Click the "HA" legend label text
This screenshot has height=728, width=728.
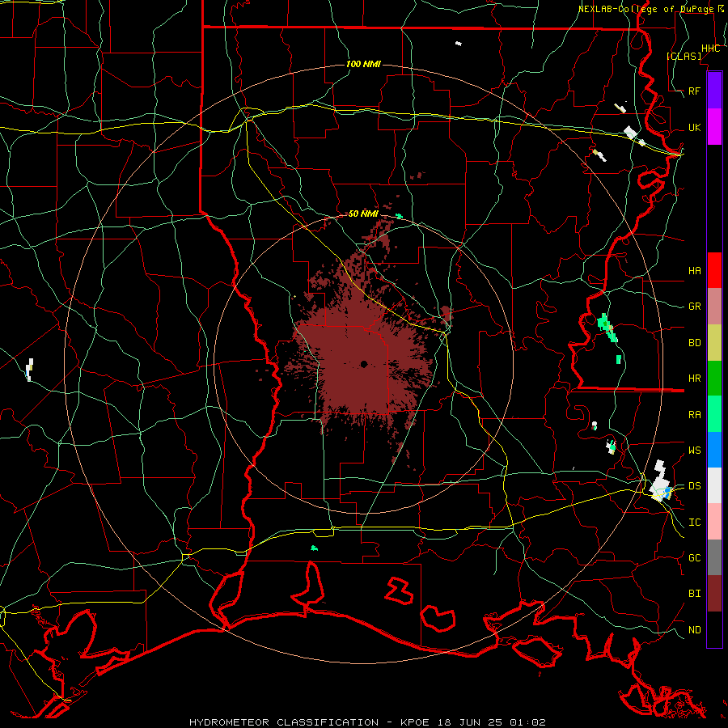tap(694, 270)
